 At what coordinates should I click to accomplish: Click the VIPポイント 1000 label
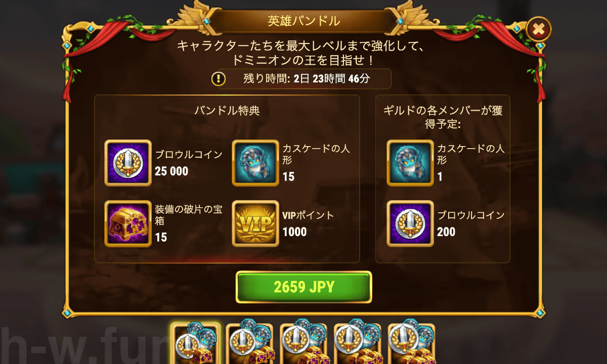[309, 223]
